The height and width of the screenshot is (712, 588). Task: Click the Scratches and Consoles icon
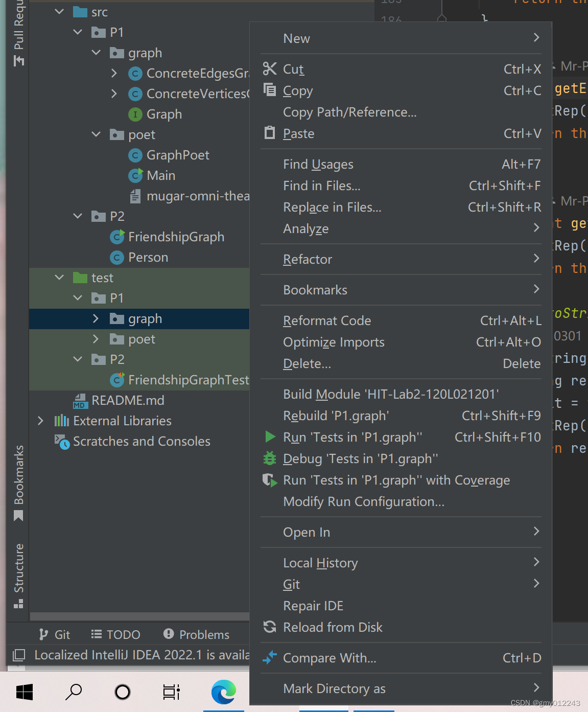(62, 442)
